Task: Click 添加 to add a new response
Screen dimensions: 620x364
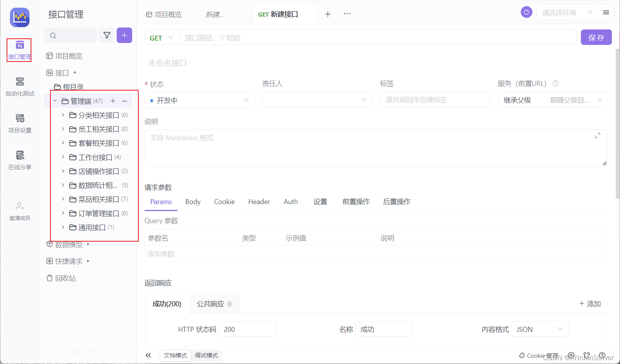Action: (x=590, y=304)
